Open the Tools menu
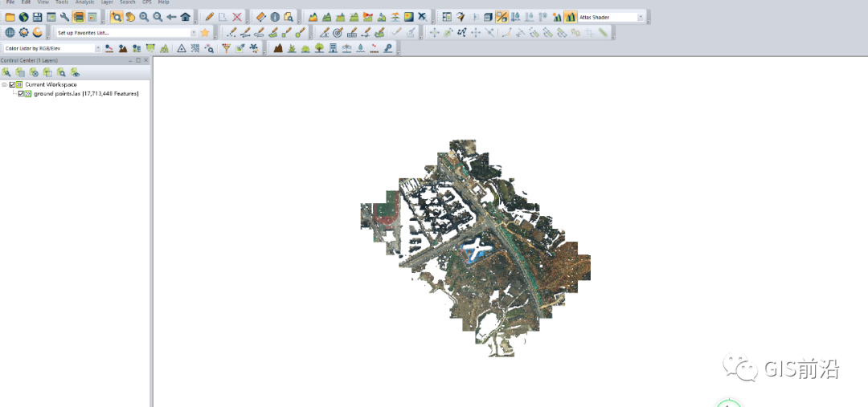This screenshot has height=407, width=868. point(62,2)
